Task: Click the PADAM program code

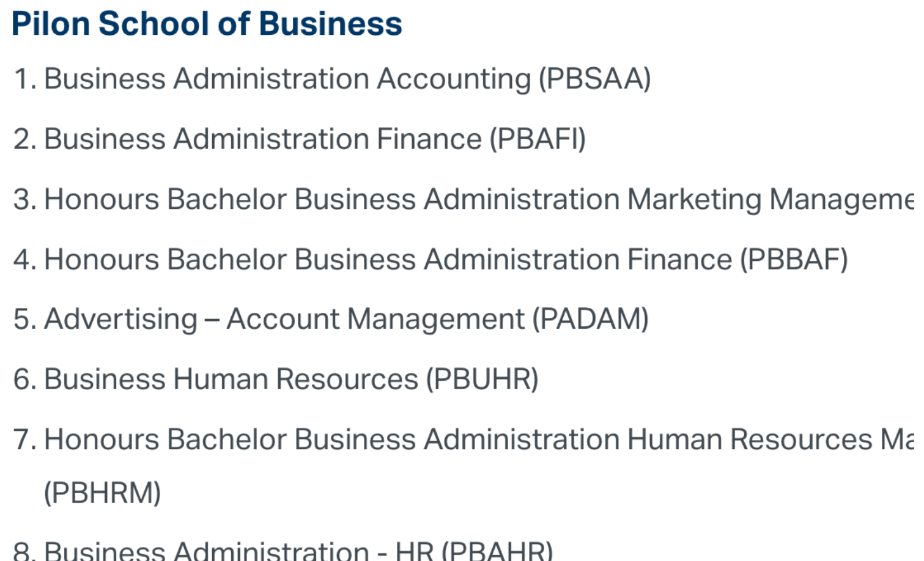Action: (x=590, y=319)
